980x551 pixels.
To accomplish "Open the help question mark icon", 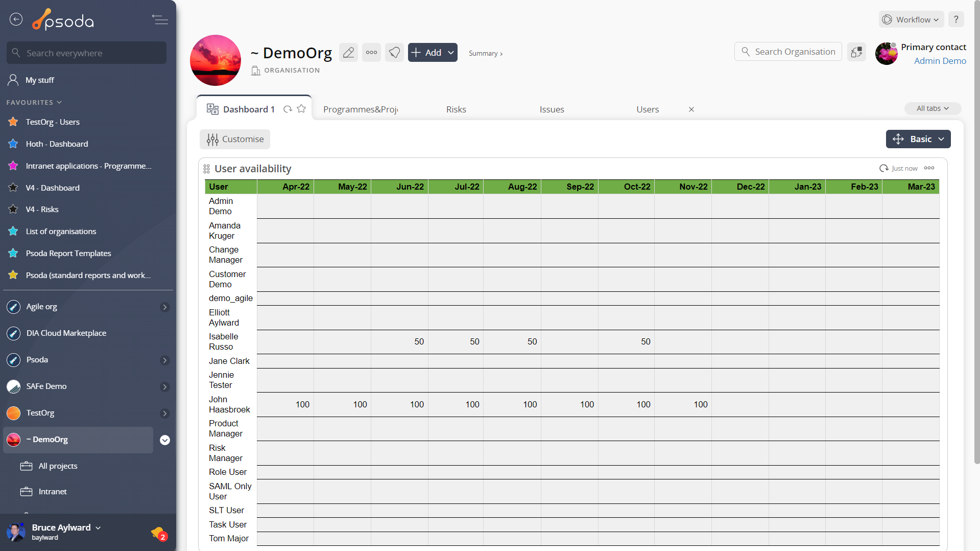I will (x=956, y=19).
